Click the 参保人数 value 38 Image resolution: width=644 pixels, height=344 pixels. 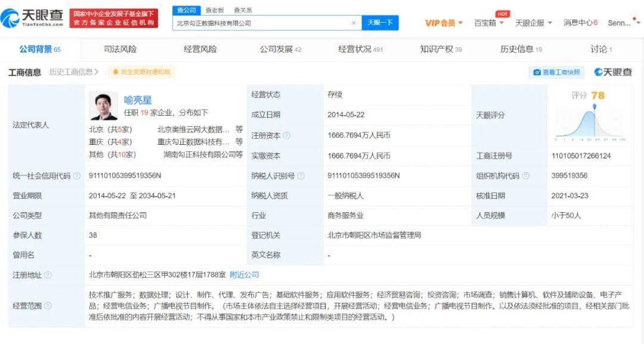tap(93, 235)
